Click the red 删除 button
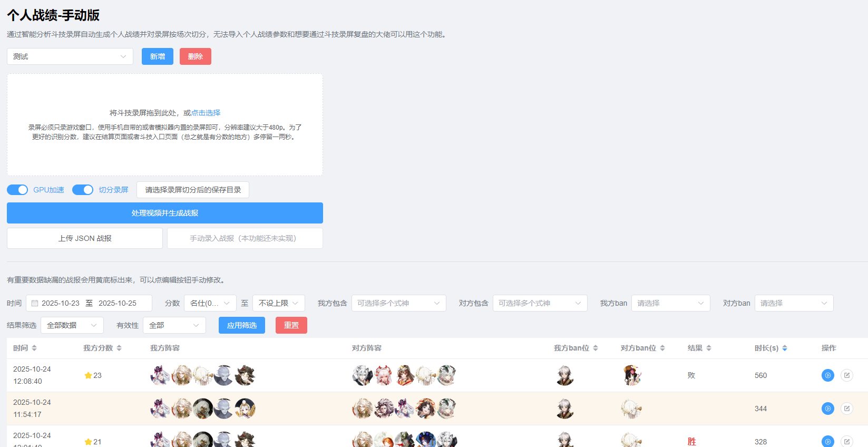 (196, 56)
